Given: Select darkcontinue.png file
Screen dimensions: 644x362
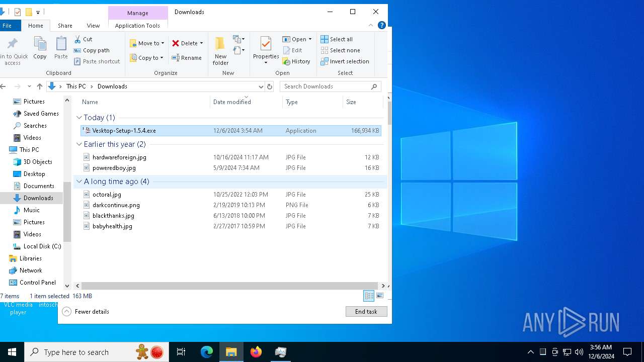Looking at the screenshot, I should click(231, 205).
